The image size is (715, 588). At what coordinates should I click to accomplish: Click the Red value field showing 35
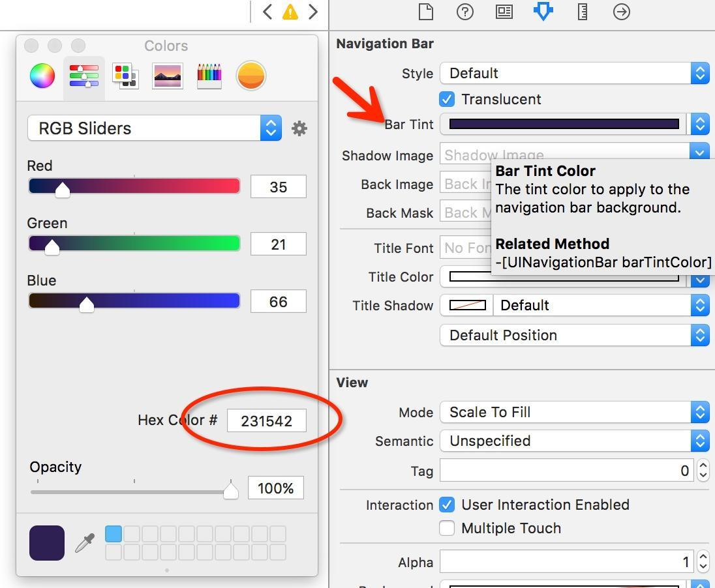point(278,187)
